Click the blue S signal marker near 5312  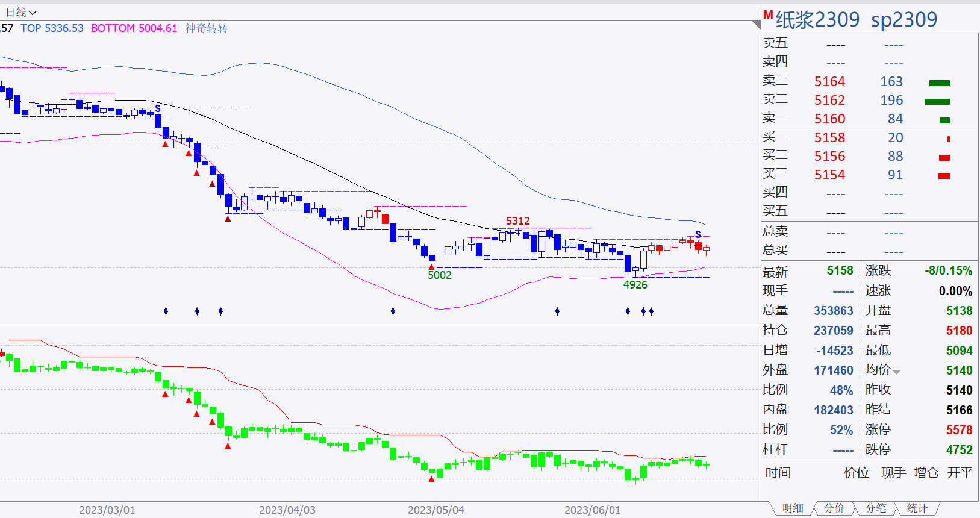[698, 234]
